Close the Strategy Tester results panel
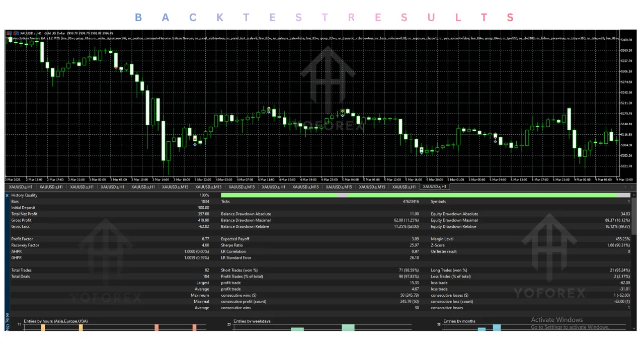 7,195
